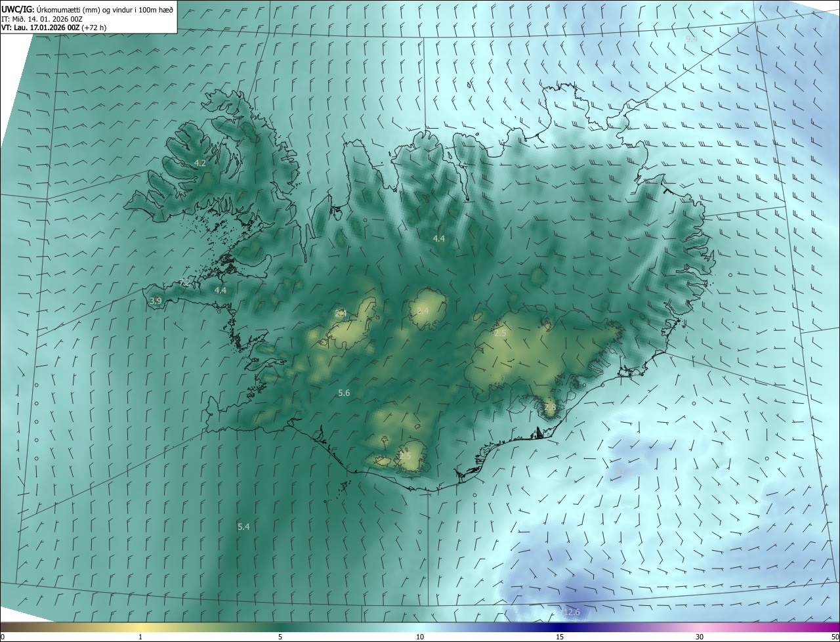Click the 0 tick on the color scale

(3, 637)
